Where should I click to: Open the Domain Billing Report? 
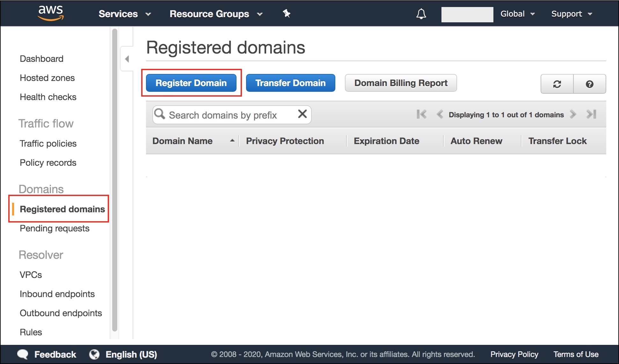[401, 83]
